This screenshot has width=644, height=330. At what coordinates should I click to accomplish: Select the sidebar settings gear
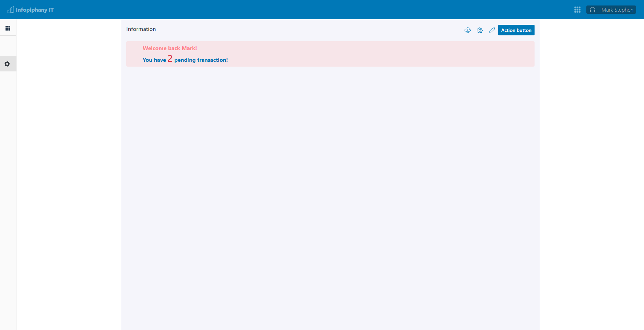[7, 64]
